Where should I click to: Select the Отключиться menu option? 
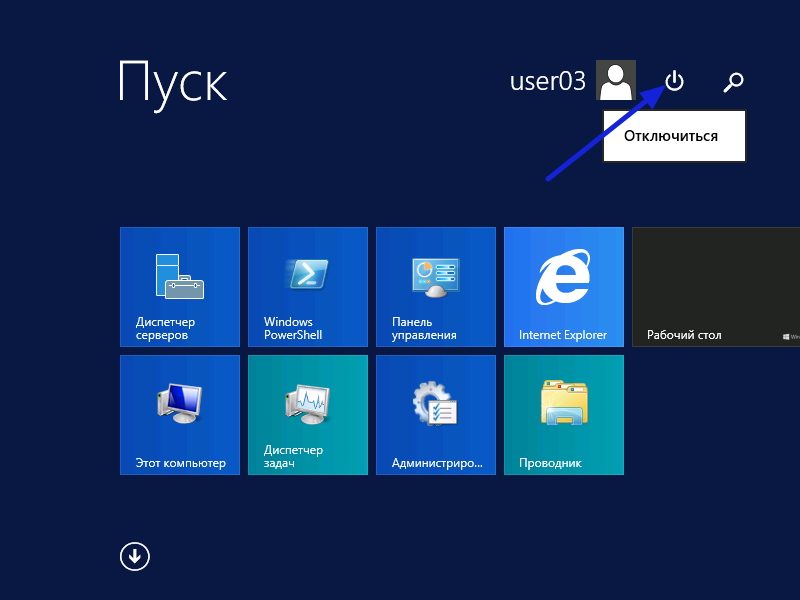click(x=674, y=136)
